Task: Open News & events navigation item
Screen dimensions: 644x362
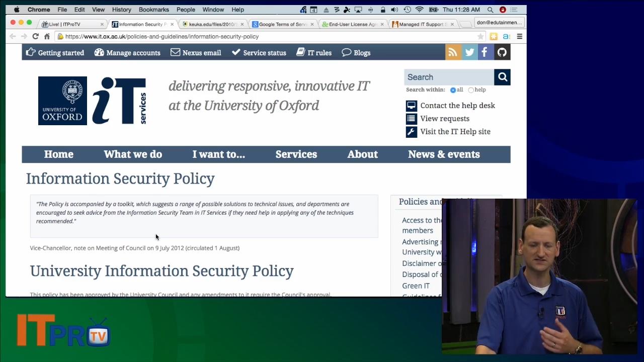Action: click(444, 154)
